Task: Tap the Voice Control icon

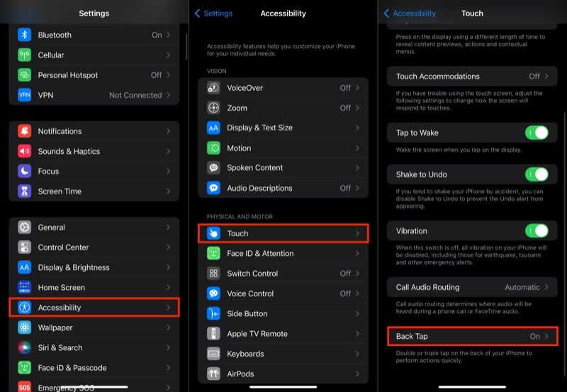Action: [214, 293]
